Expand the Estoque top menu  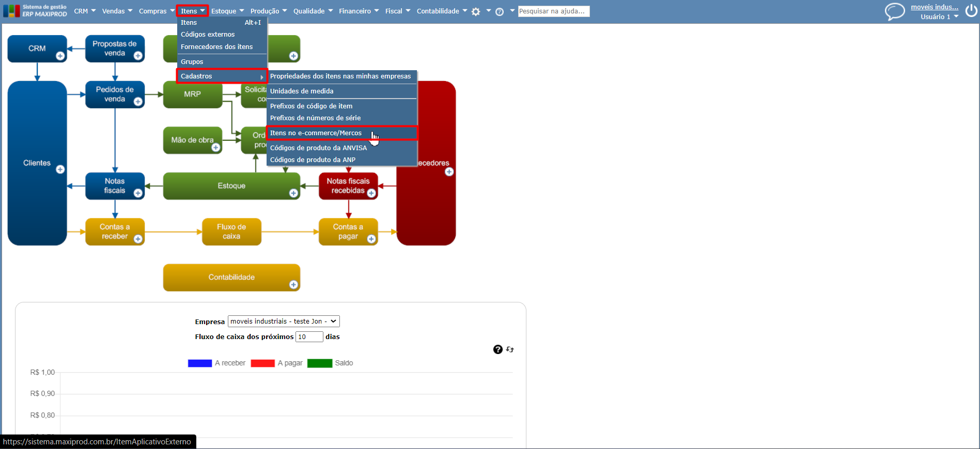(x=227, y=11)
